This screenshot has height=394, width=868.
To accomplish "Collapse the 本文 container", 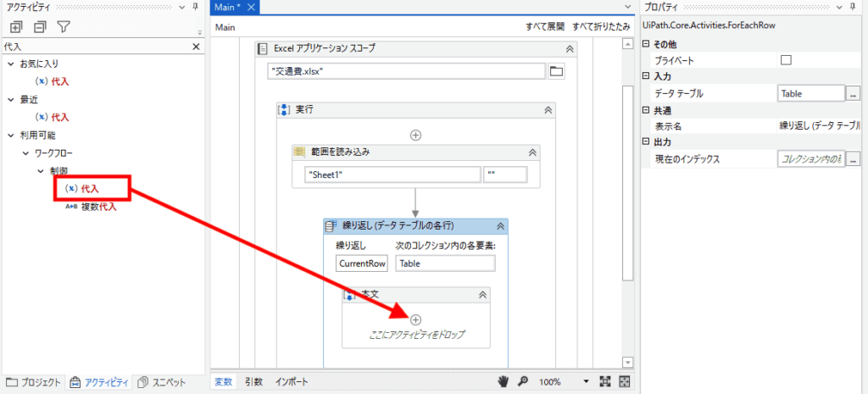I will [482, 295].
